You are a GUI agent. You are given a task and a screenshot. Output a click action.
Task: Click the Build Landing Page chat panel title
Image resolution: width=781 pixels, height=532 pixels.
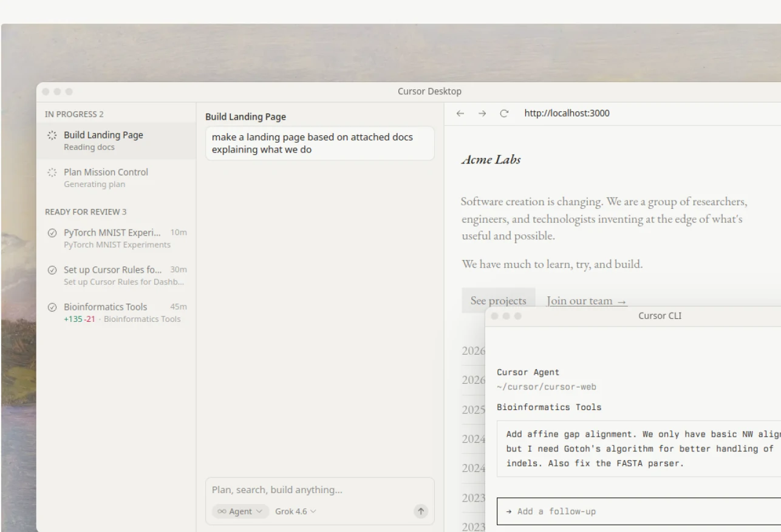(x=245, y=117)
